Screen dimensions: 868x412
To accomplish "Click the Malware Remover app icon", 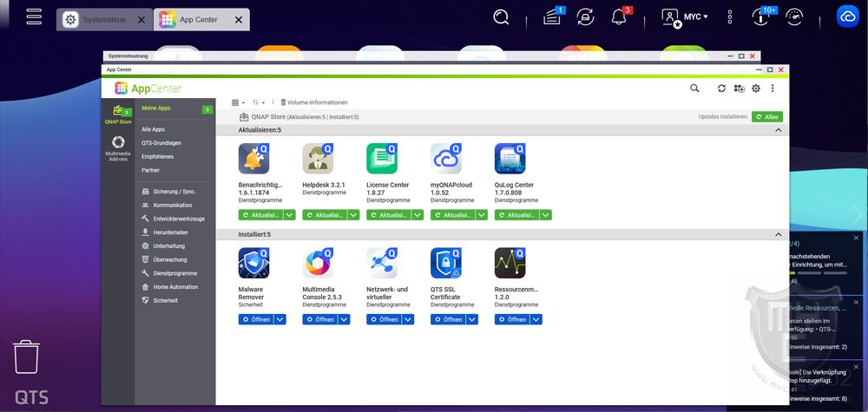I will tap(253, 263).
